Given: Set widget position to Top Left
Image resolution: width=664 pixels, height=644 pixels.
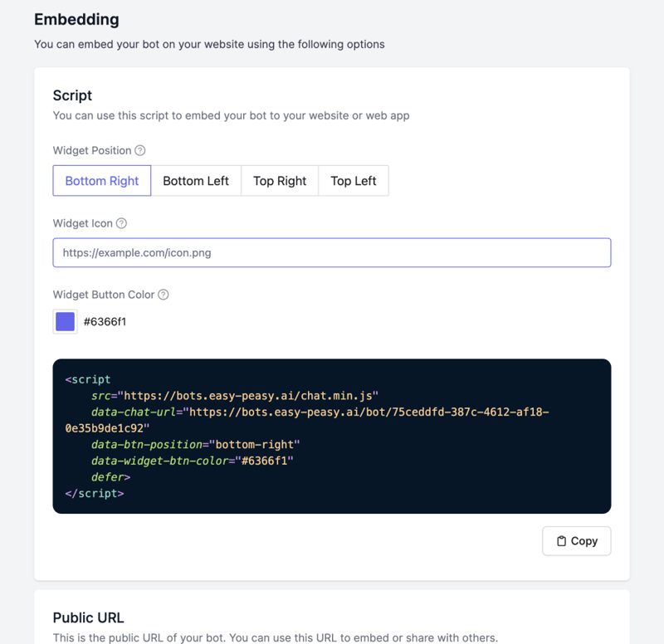Looking at the screenshot, I should tap(354, 181).
